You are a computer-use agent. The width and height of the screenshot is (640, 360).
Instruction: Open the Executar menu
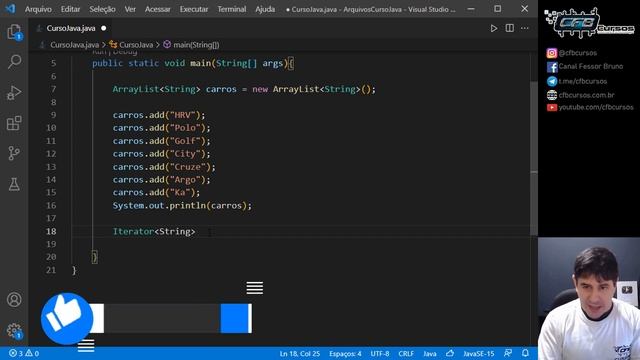(194, 9)
